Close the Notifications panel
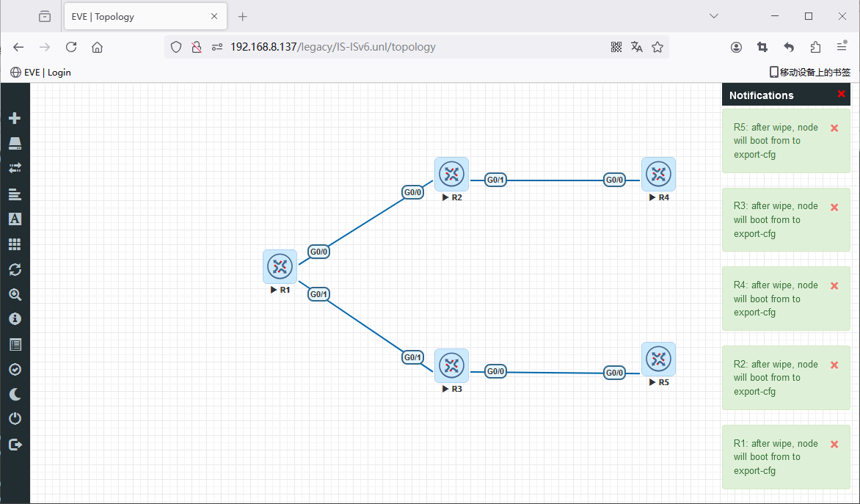This screenshot has height=504, width=860. [x=841, y=94]
